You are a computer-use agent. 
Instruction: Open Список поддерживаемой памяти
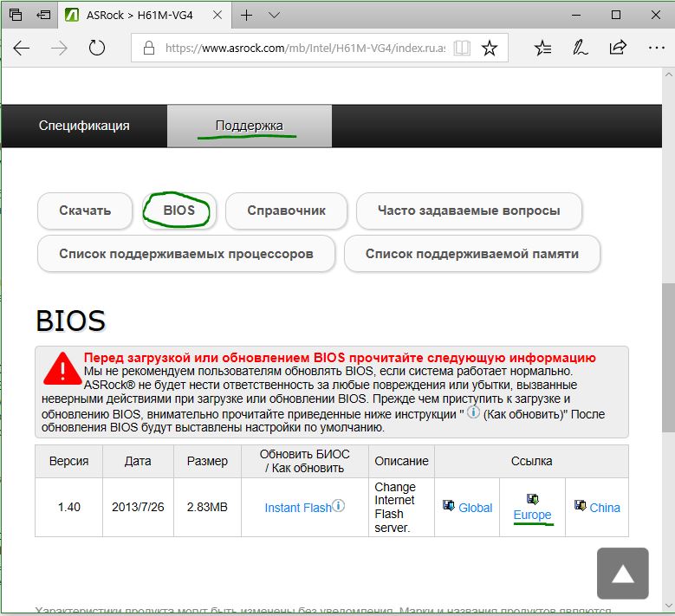[x=472, y=254]
